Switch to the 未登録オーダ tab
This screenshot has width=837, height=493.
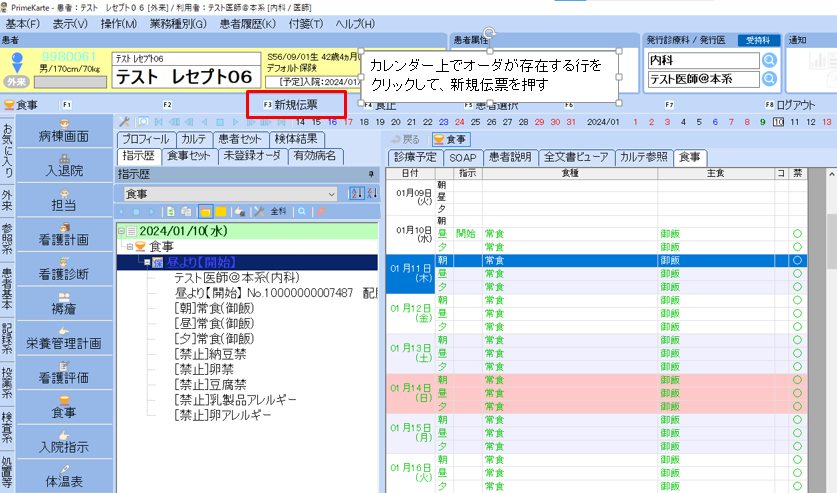[x=252, y=156]
